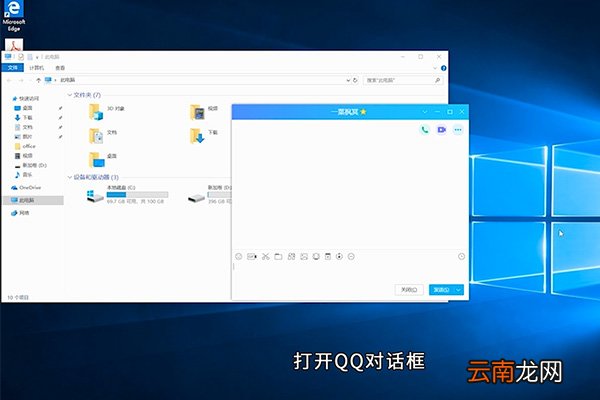Select 网络 in the navigation pane
The width and height of the screenshot is (600, 400).
[20, 213]
